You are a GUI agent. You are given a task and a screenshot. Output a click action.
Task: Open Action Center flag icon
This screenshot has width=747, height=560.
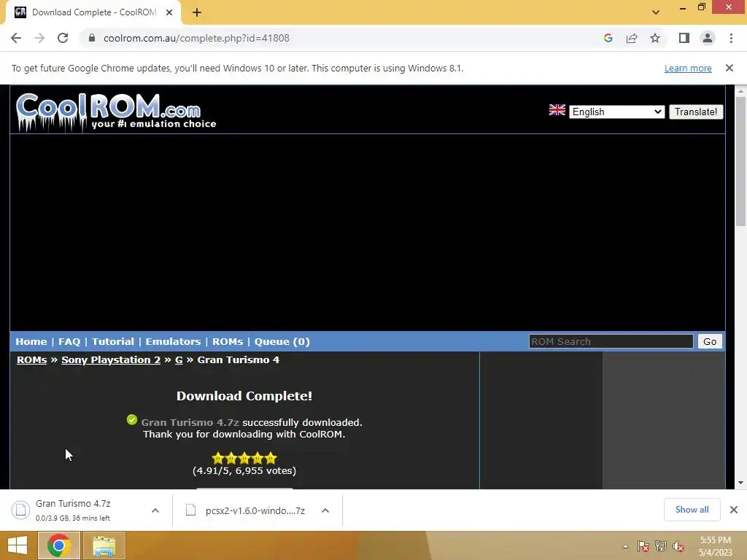click(x=643, y=546)
